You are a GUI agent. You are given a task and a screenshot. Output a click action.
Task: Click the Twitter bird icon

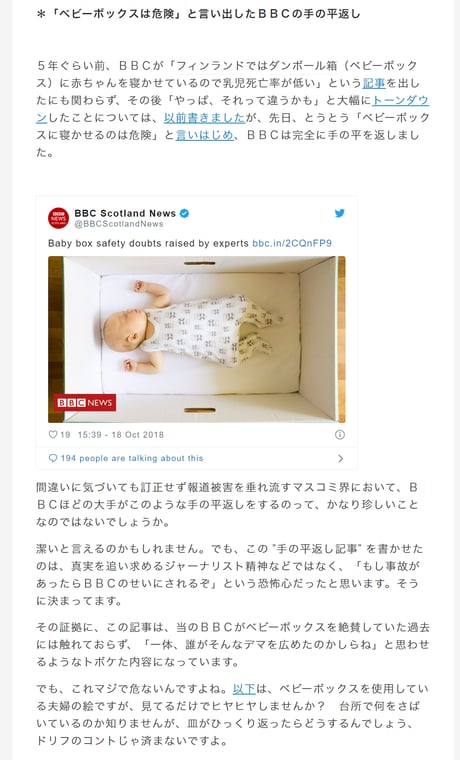[x=340, y=213]
